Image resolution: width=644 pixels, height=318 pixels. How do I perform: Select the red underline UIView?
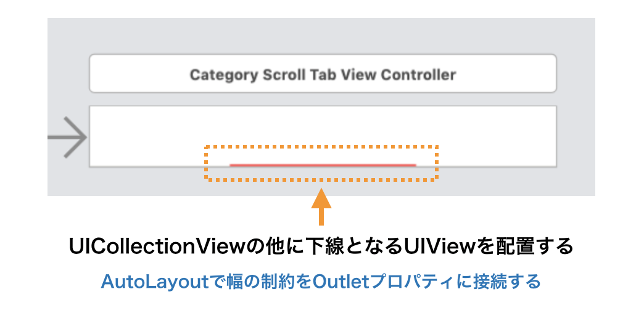click(x=323, y=165)
